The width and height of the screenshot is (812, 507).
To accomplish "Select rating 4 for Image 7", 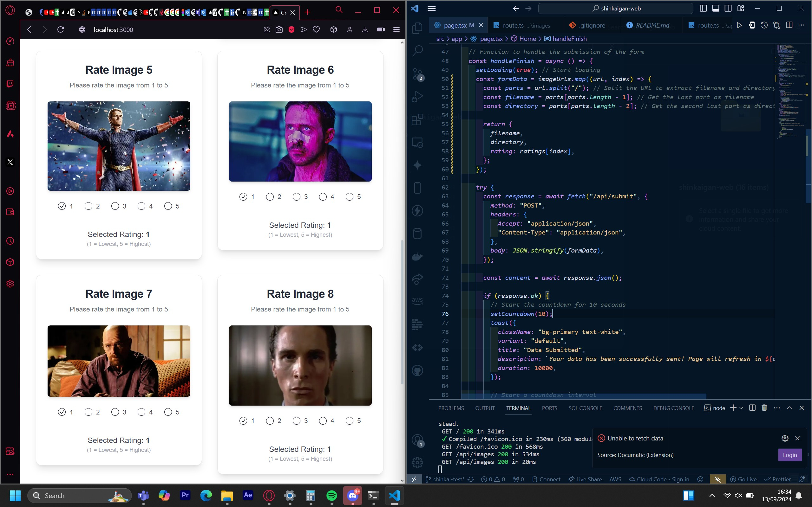I will [x=141, y=412].
